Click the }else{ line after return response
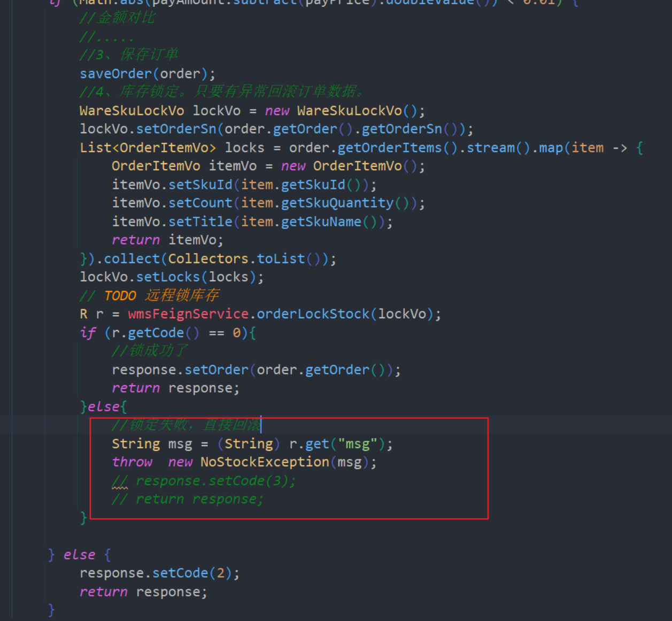Viewport: 672px width, 621px height. pos(103,407)
